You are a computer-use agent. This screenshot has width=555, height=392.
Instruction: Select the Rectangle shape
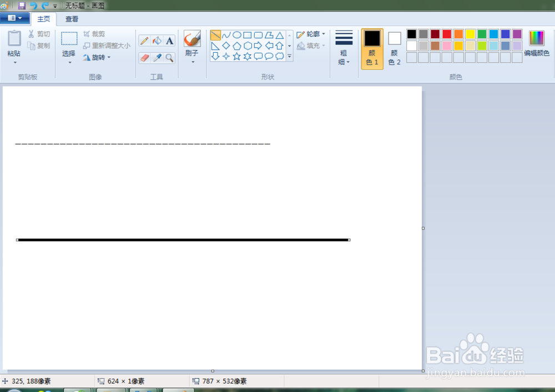(248, 35)
